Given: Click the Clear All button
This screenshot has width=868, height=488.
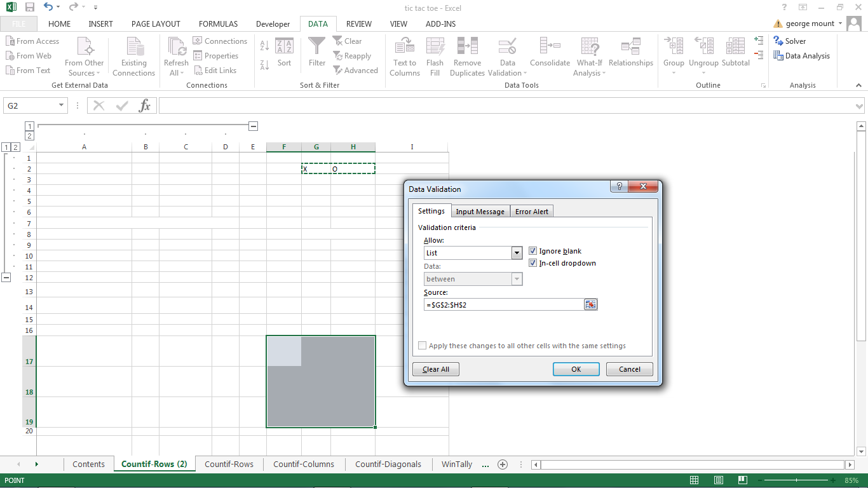Looking at the screenshot, I should (436, 369).
